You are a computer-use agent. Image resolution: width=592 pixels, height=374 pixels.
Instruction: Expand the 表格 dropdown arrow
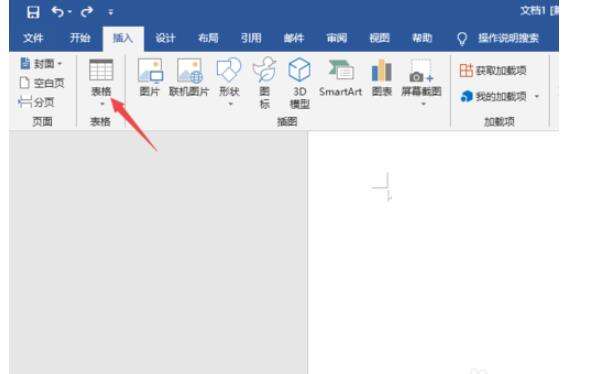pos(102,104)
